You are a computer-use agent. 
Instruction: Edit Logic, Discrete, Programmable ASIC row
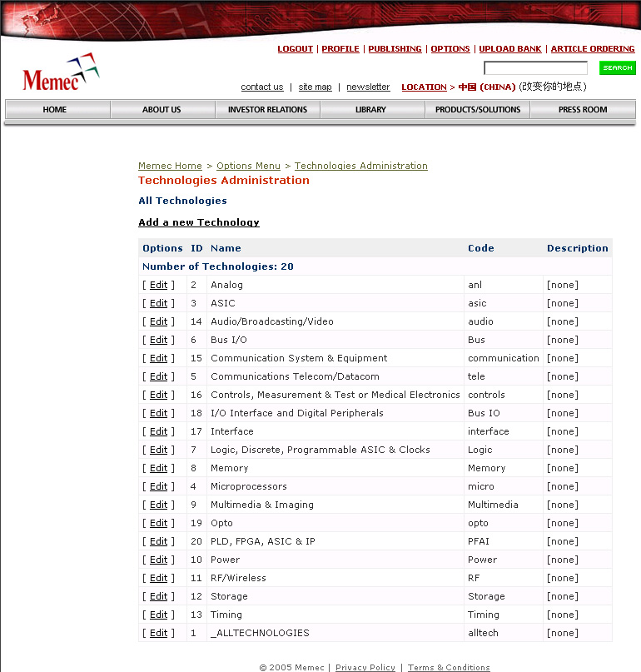158,450
